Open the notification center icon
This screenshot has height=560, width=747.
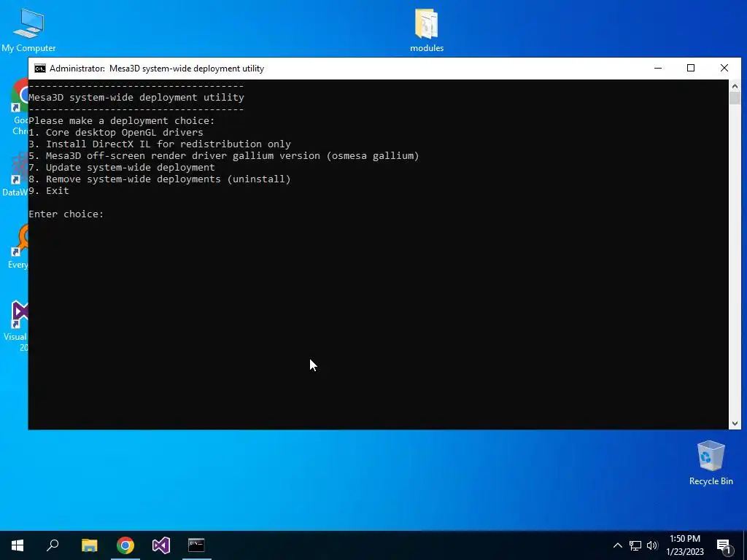724,546
